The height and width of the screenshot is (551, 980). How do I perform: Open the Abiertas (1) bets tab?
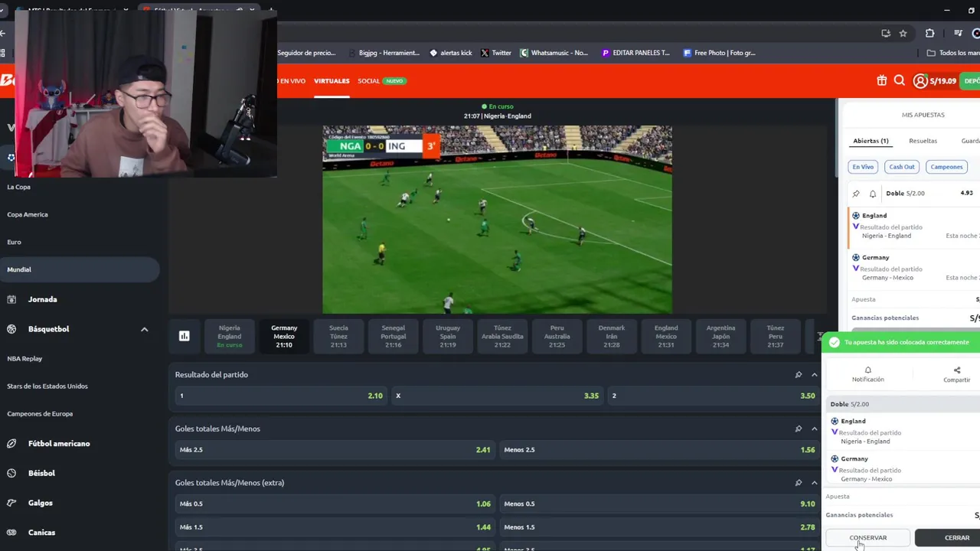(x=871, y=141)
